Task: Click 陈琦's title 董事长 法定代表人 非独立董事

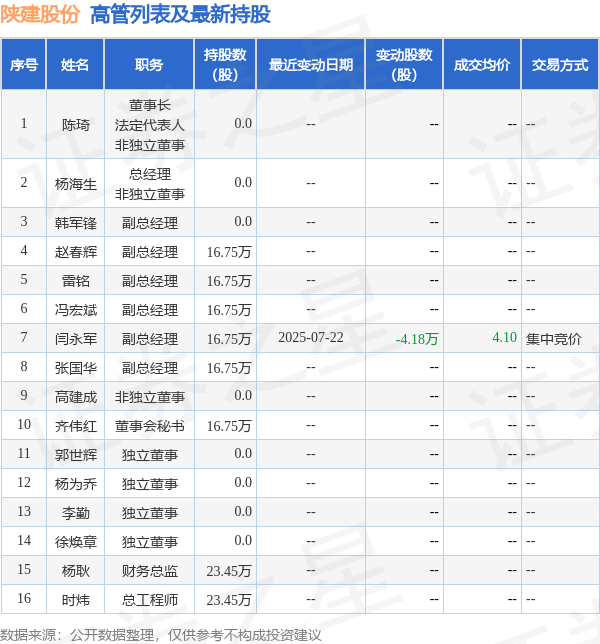Action: [x=149, y=125]
